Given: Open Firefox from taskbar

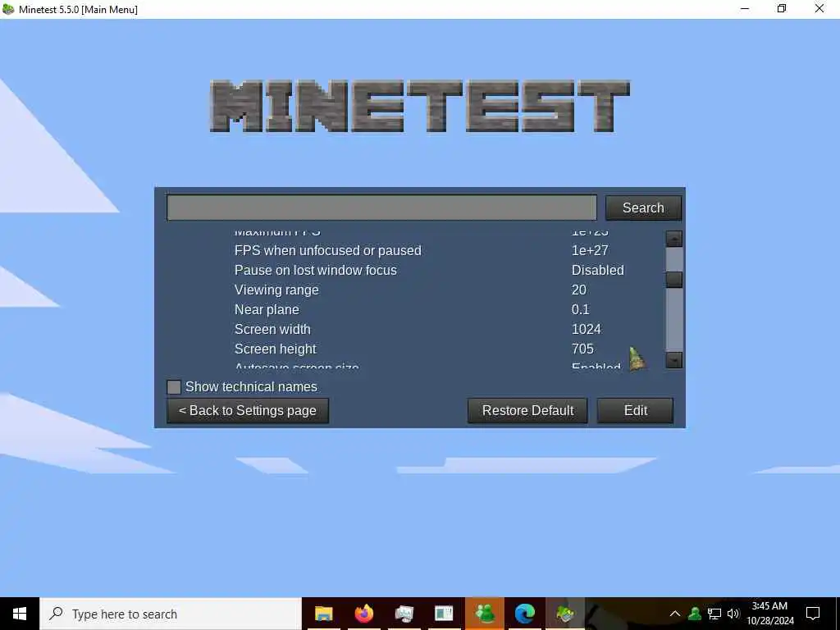Looking at the screenshot, I should (x=363, y=614).
